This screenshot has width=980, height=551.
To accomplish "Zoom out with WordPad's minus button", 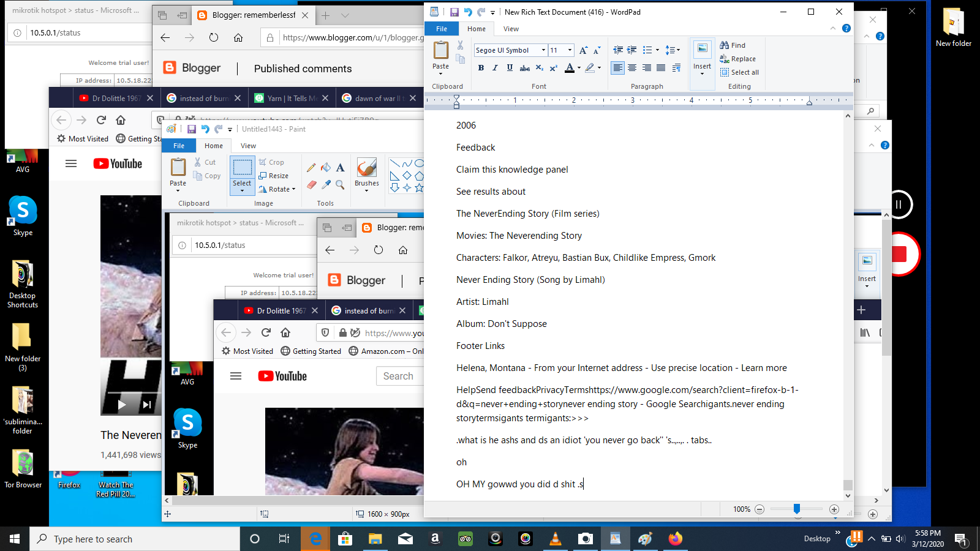I will 759,509.
